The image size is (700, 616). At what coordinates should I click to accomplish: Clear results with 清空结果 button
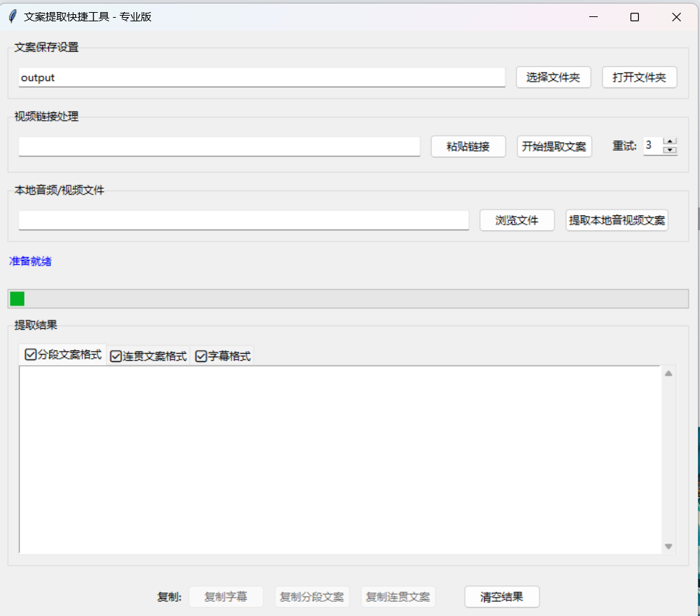coord(502,596)
